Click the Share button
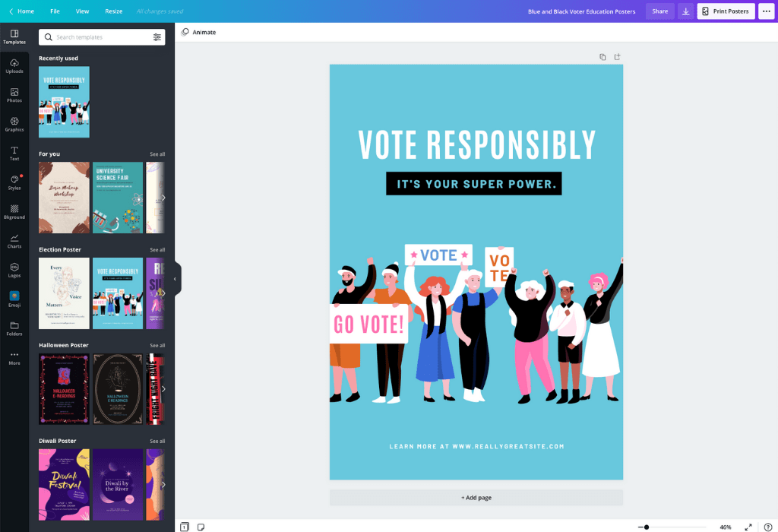 659,11
